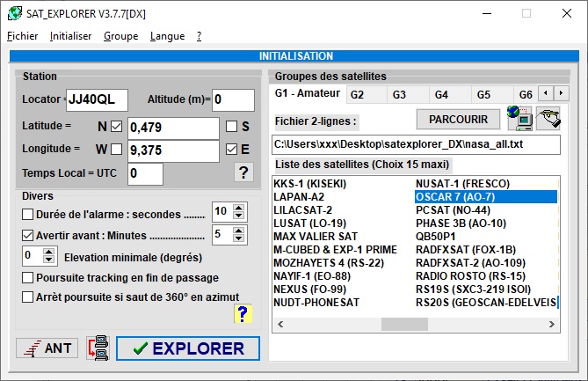Image resolution: width=588 pixels, height=381 pixels.
Task: Click the network computers transfer icon
Action: [x=98, y=348]
